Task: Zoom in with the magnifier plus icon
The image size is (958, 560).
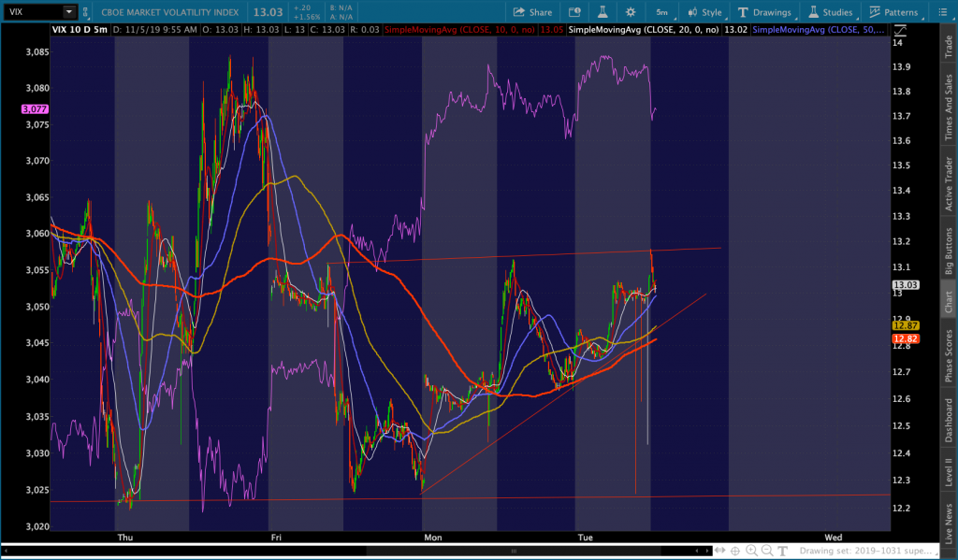Action: [751, 551]
